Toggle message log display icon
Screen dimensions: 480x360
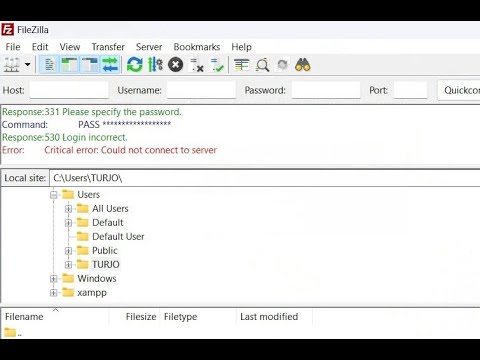[49, 65]
